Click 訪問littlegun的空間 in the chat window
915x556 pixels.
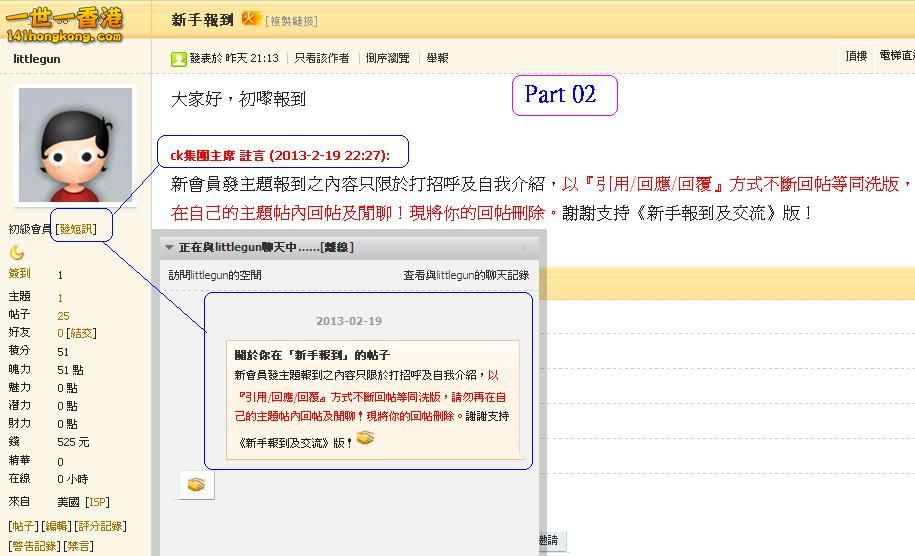coord(215,275)
